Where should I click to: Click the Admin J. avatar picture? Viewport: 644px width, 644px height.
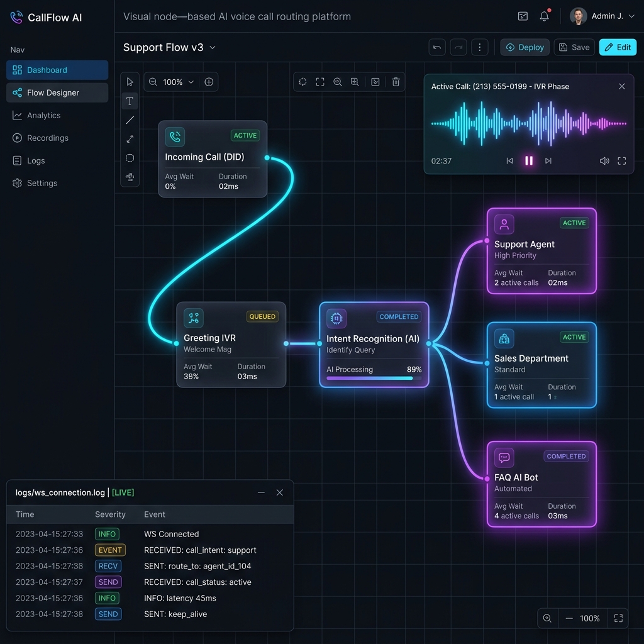578,16
